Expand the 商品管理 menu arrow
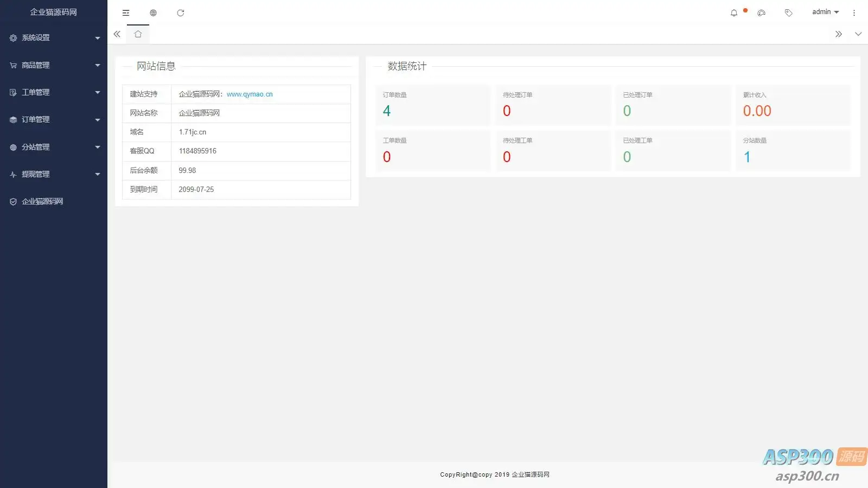Image resolution: width=868 pixels, height=488 pixels. click(x=98, y=65)
